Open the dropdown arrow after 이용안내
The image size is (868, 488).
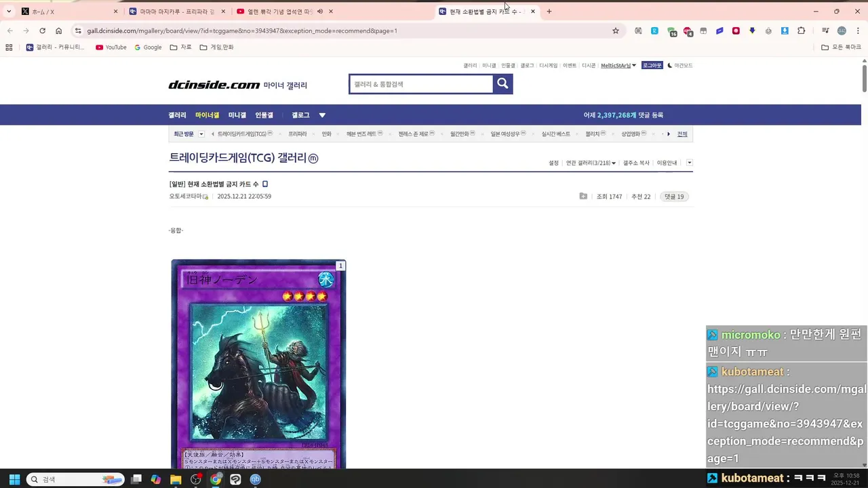[690, 163]
